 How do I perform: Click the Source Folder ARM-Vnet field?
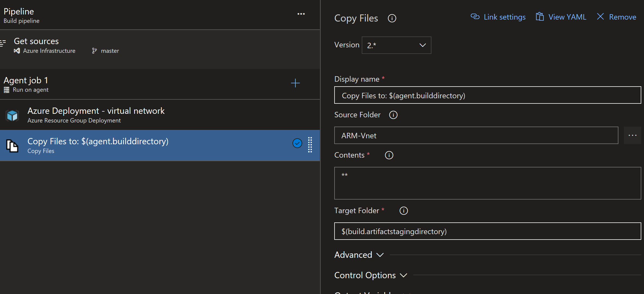click(476, 135)
